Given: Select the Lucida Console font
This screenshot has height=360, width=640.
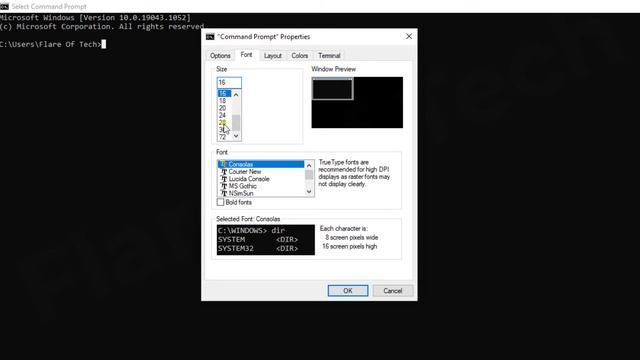Looking at the screenshot, I should pos(261,179).
